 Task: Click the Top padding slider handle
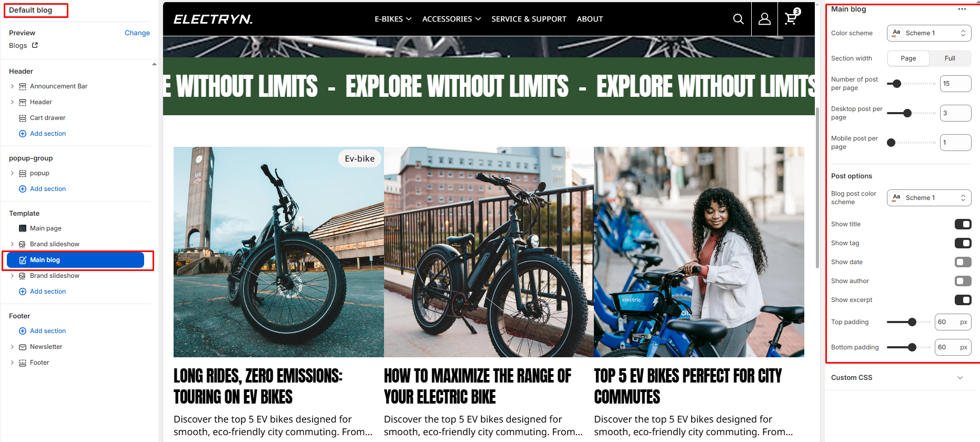point(912,322)
